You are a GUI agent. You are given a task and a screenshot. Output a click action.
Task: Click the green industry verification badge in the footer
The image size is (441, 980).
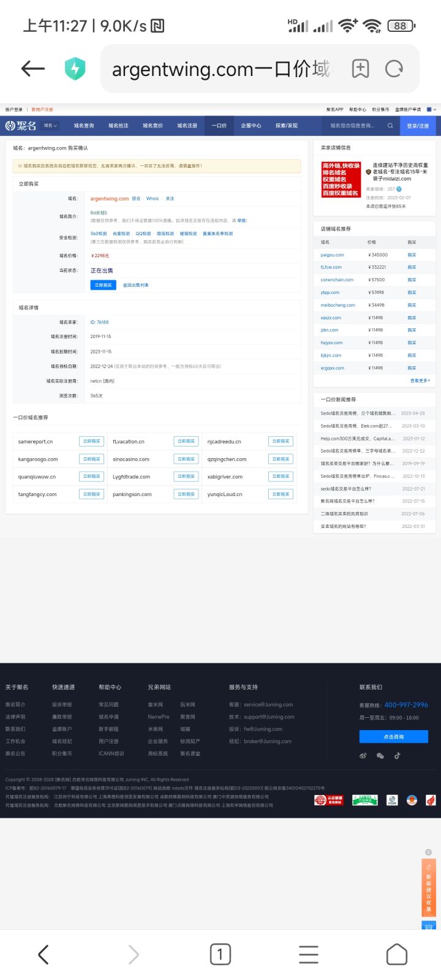364,800
